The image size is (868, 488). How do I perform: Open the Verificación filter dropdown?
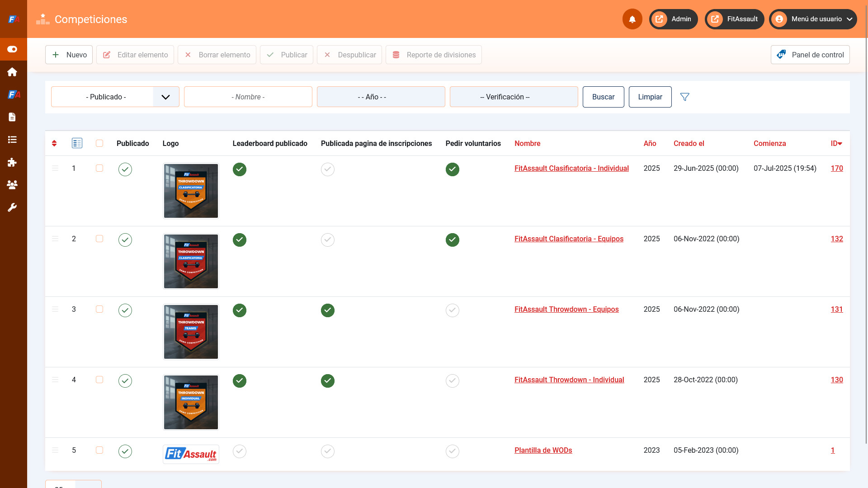(x=514, y=97)
